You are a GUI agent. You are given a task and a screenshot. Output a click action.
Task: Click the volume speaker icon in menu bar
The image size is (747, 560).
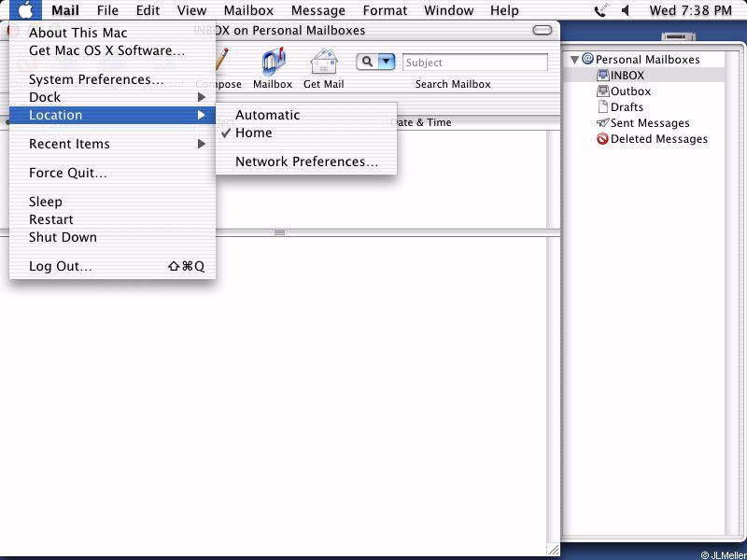point(626,10)
